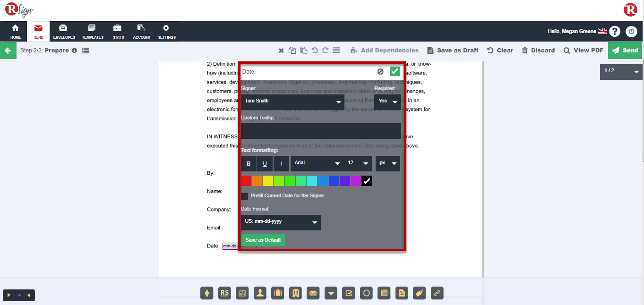
Task: Go to the Templates tab
Action: pyautogui.click(x=92, y=32)
